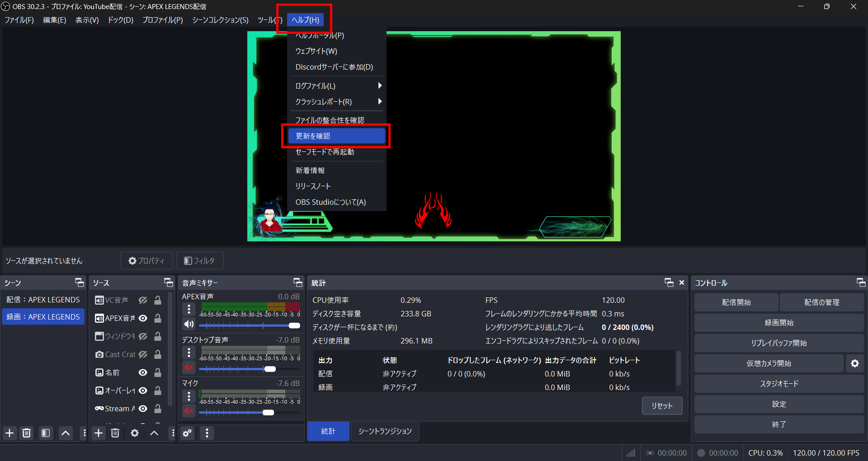Hide the 名前 image source
The width and height of the screenshot is (868, 461).
point(143,372)
